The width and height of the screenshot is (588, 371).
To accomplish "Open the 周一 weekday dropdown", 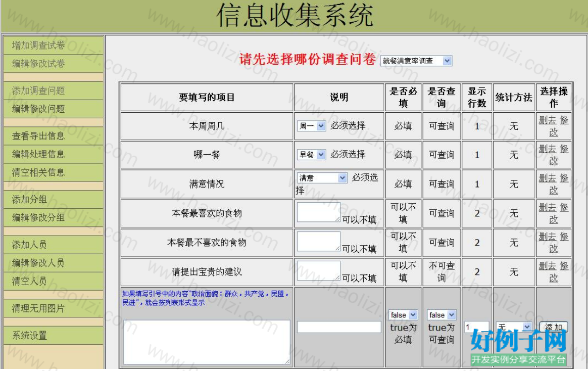I will coord(311,126).
